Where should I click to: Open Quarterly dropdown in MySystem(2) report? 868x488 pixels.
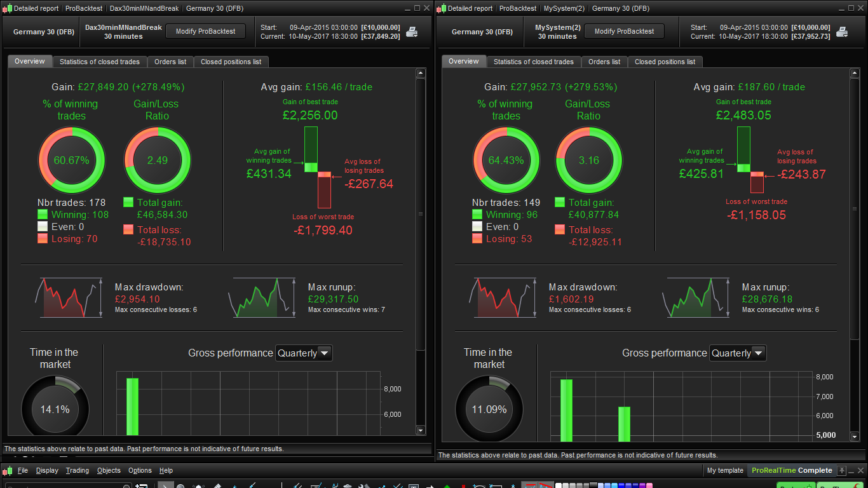click(738, 353)
